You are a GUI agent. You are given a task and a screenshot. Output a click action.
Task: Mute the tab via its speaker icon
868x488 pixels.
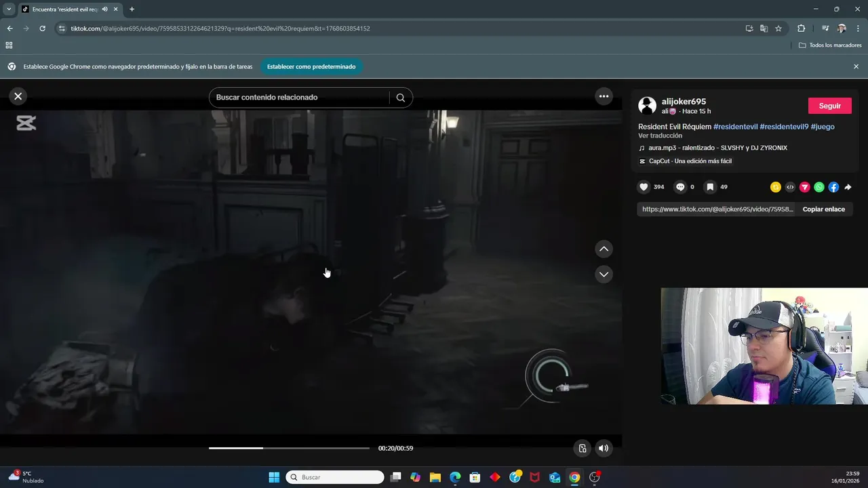click(x=105, y=9)
